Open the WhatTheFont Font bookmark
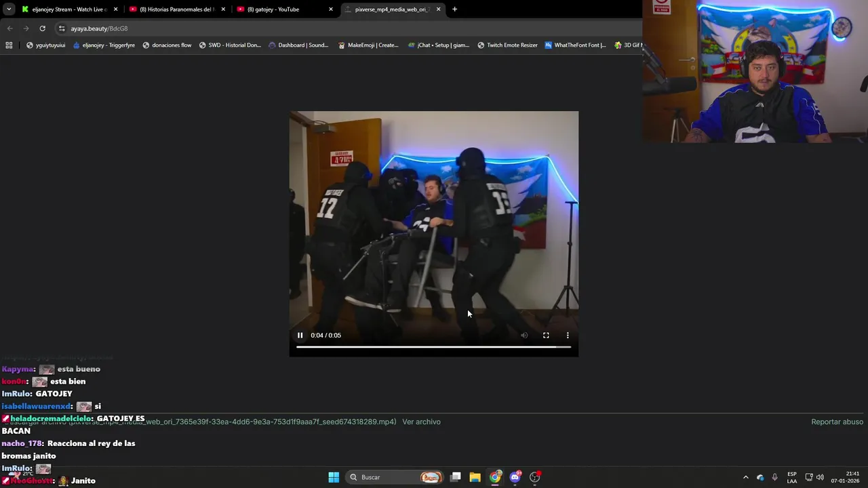 (x=575, y=45)
